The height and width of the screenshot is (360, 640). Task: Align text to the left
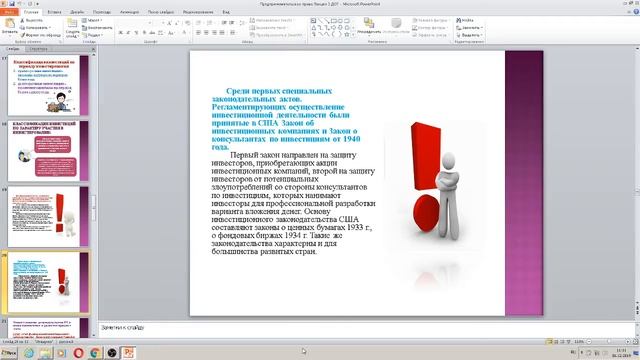pos(198,33)
